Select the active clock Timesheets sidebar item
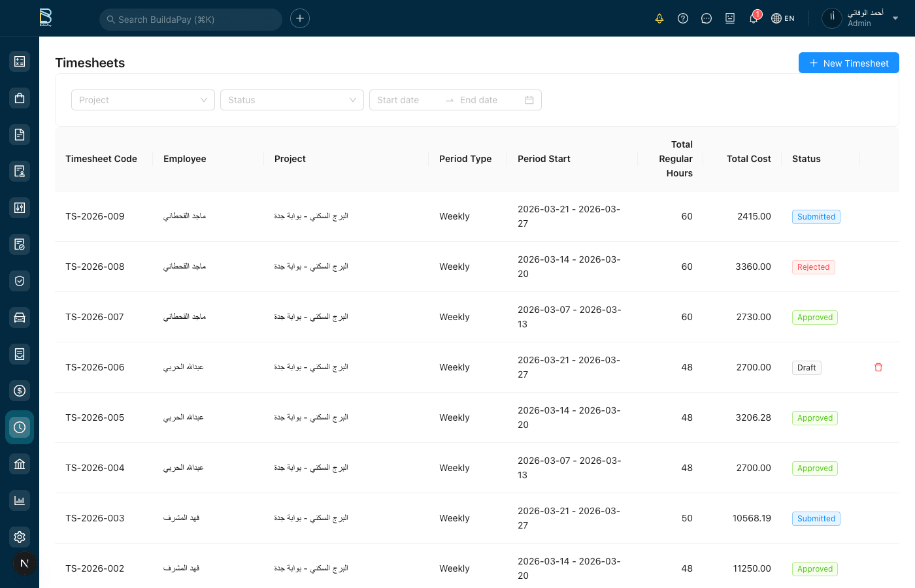The height and width of the screenshot is (588, 915). (20, 427)
